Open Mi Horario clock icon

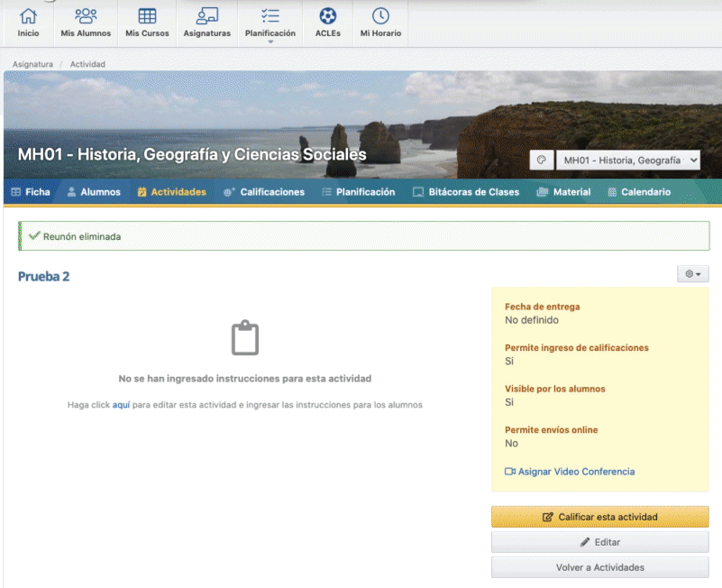point(380,17)
